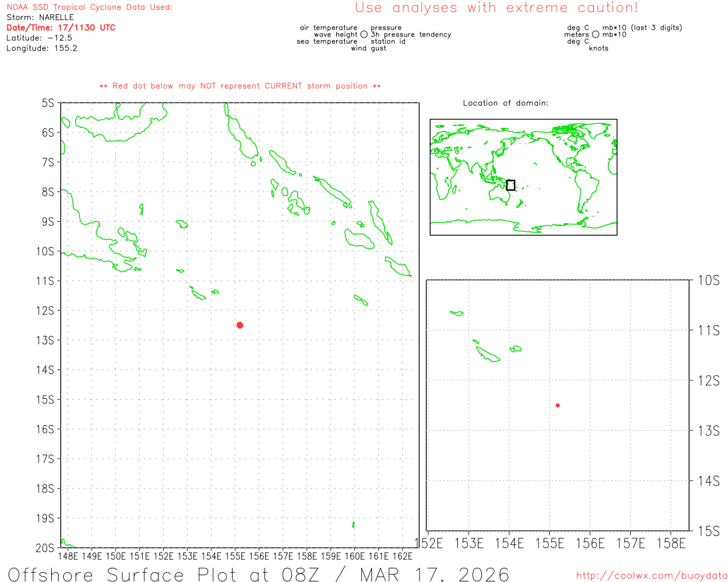
Task: Click the 'Use analyses with extreme caution!' warning
Action: click(496, 8)
